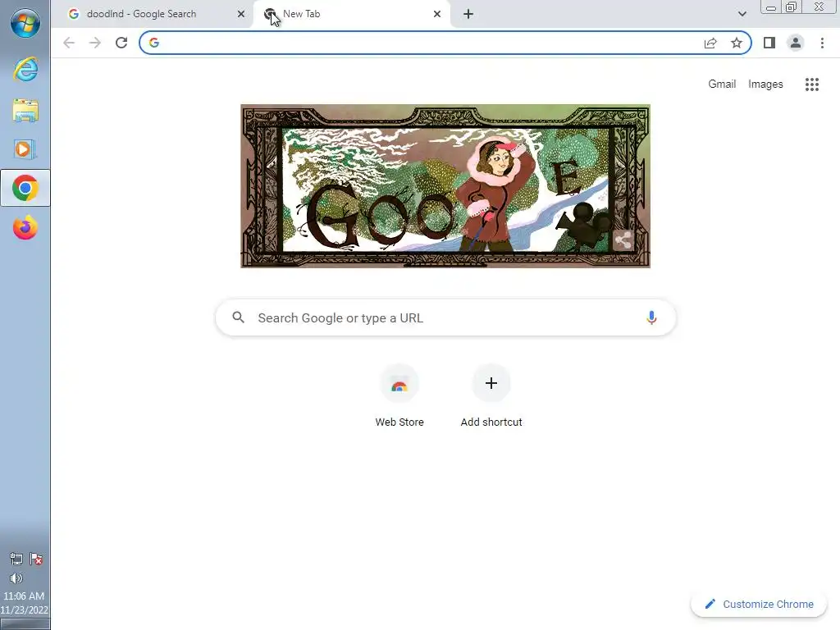This screenshot has width=840, height=630.
Task: Launch Firefox from the taskbar
Action: tap(25, 228)
